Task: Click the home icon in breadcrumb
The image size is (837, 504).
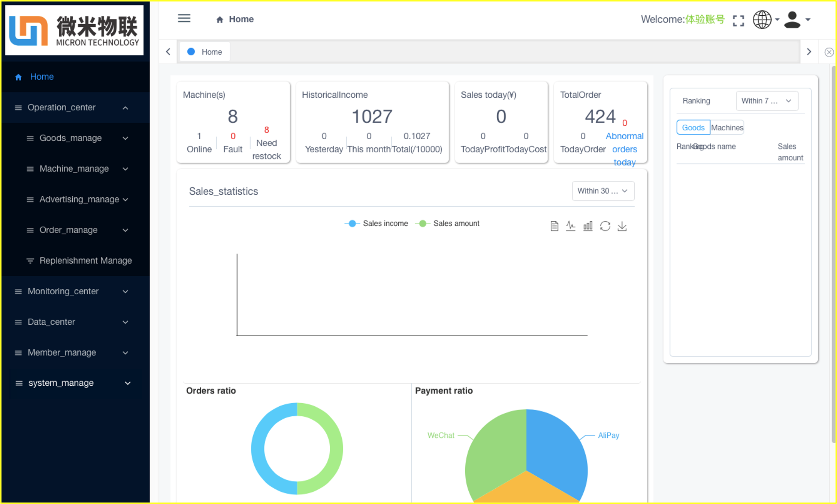Action: (x=220, y=19)
